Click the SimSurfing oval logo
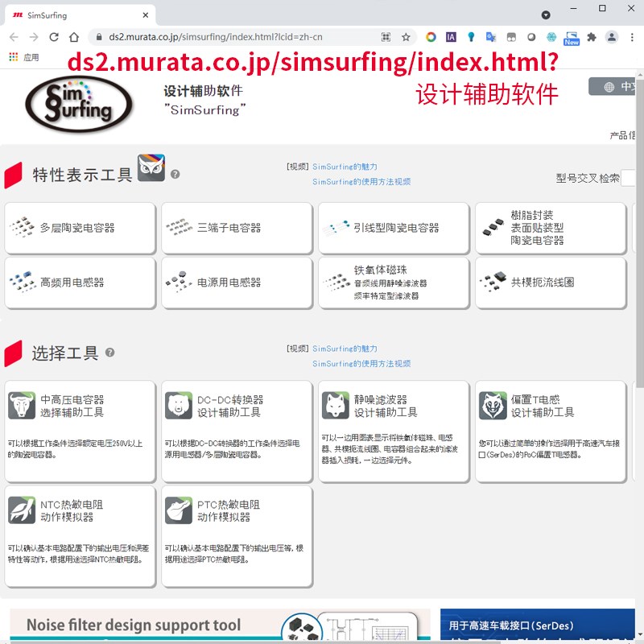644x644 pixels. click(79, 104)
